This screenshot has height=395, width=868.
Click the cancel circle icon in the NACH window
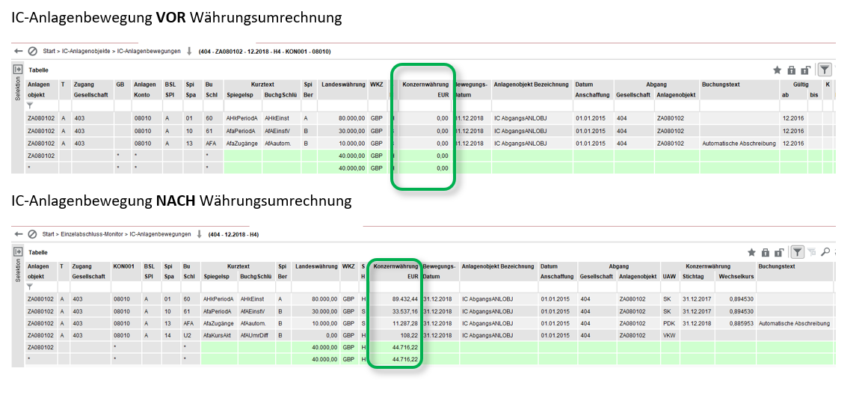pyautogui.click(x=33, y=234)
